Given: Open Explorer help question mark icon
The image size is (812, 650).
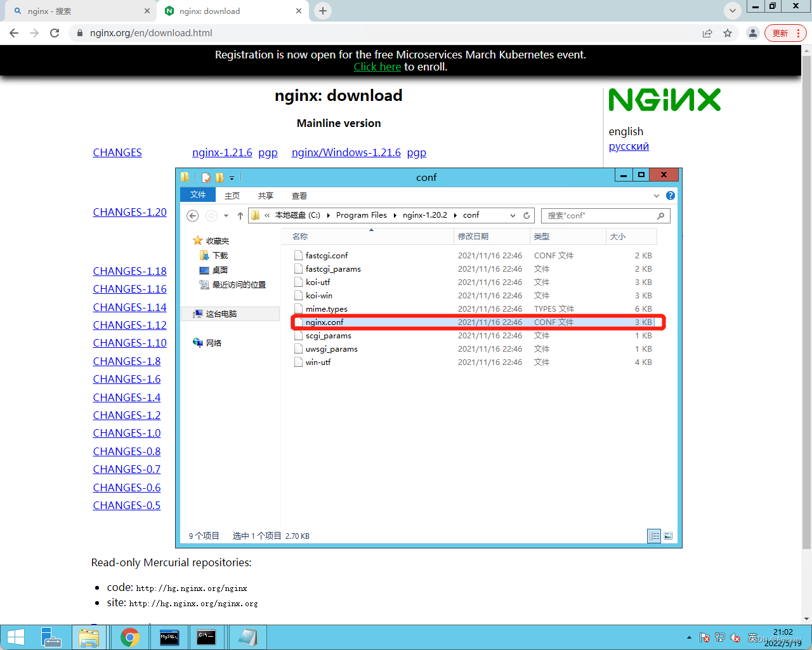Looking at the screenshot, I should [671, 196].
